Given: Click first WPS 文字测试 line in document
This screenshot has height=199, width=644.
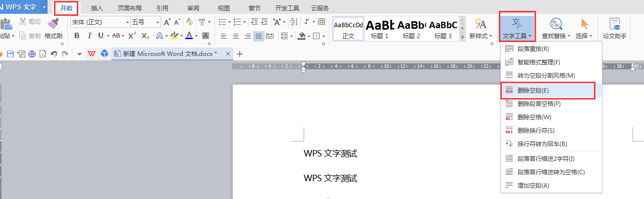Looking at the screenshot, I should pyautogui.click(x=330, y=153).
